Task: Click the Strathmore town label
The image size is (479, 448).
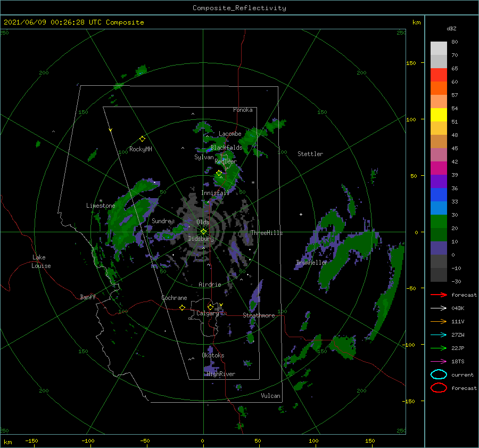Action: pos(259,315)
